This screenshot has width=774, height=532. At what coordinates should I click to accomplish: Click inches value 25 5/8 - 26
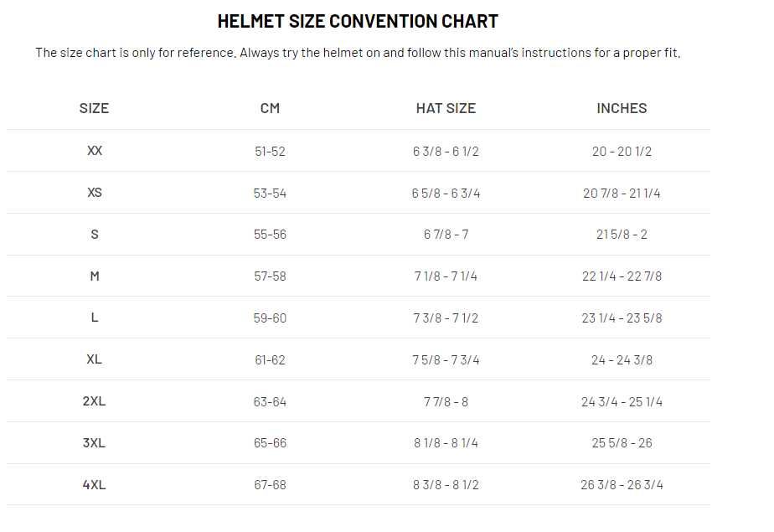point(622,443)
